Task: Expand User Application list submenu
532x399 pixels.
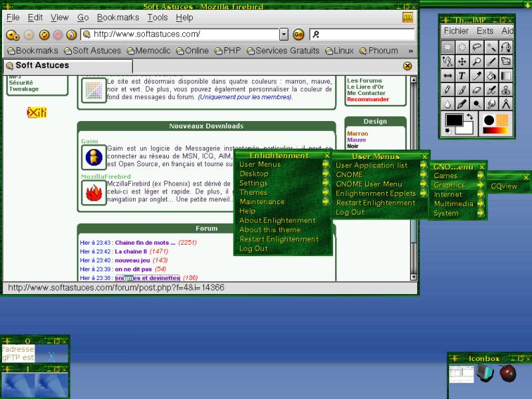Action: pyautogui.click(x=423, y=165)
